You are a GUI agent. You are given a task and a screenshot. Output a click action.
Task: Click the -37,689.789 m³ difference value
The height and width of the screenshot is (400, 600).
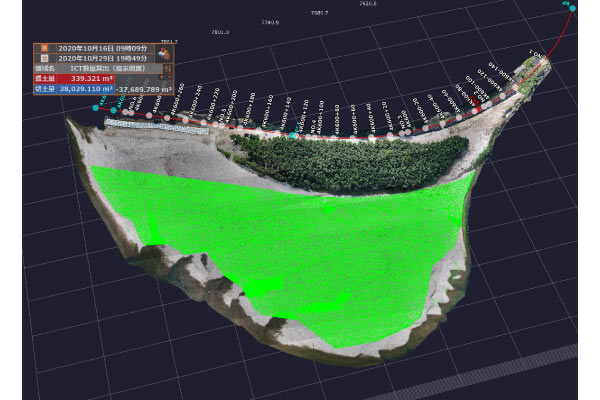point(140,88)
